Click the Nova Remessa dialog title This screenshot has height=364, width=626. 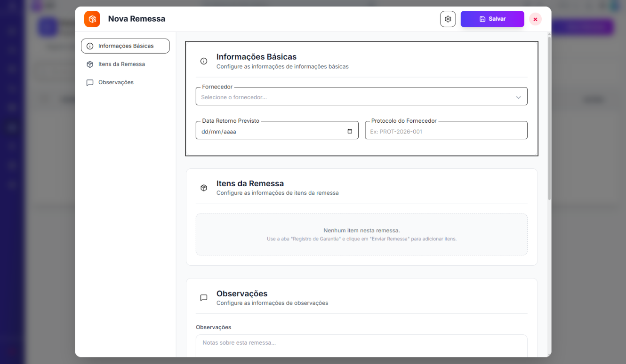pos(136,19)
